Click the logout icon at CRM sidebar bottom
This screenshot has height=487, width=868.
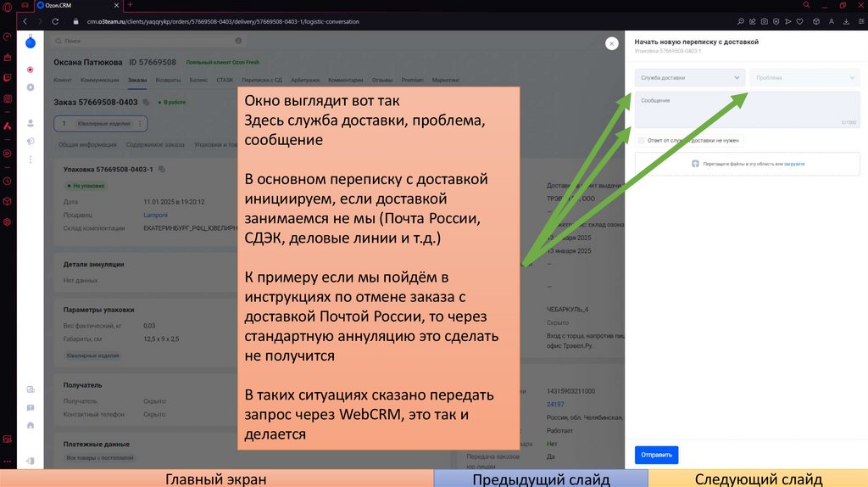31,461
